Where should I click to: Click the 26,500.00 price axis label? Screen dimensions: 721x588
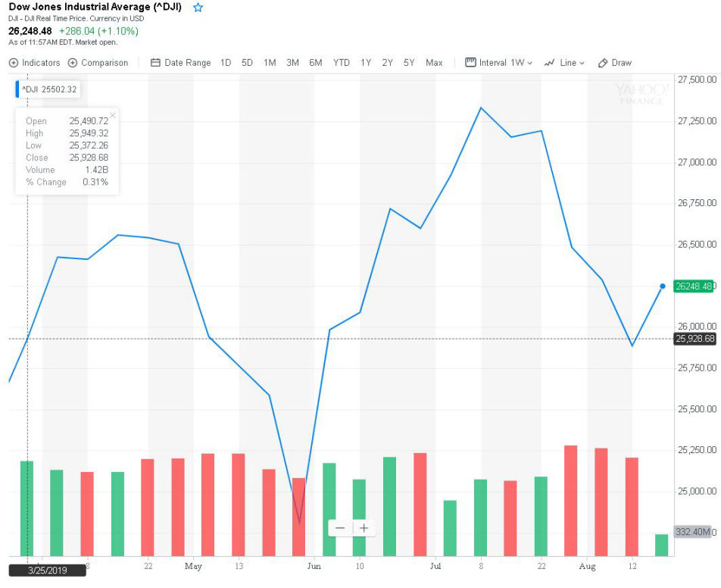coord(697,244)
